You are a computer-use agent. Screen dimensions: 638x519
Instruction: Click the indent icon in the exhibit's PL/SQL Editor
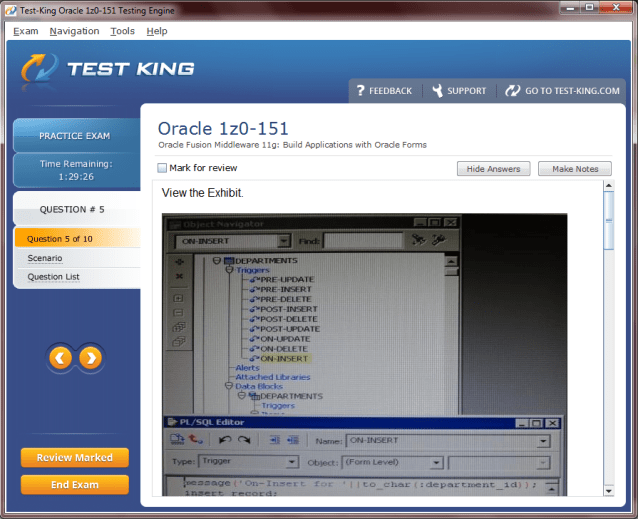pos(275,440)
